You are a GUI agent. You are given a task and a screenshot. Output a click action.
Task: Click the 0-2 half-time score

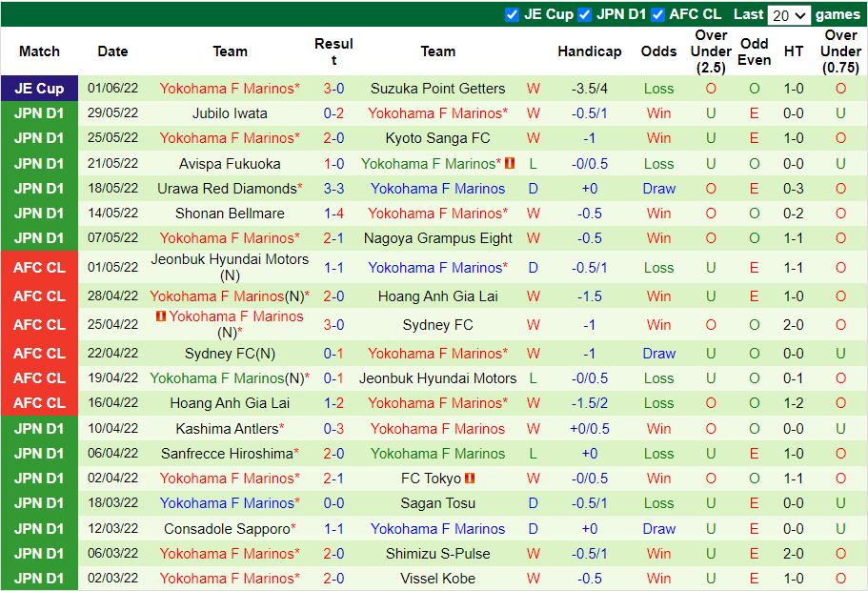[794, 214]
